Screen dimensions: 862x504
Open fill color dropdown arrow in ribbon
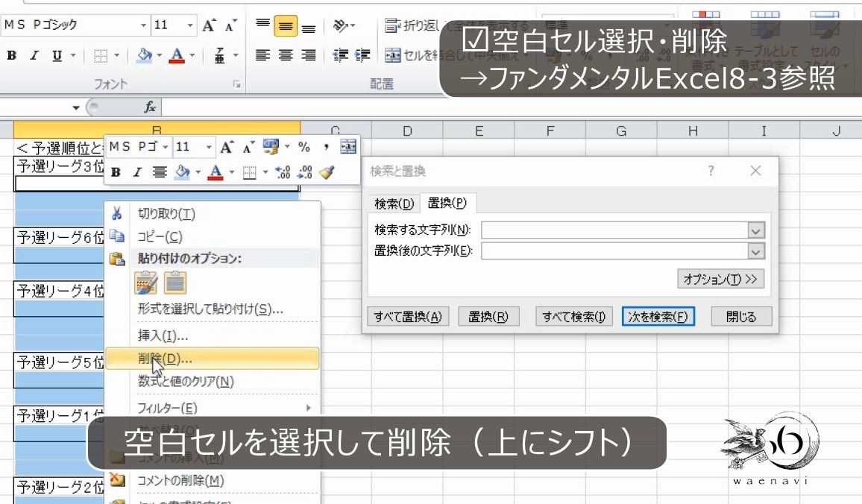pos(160,55)
